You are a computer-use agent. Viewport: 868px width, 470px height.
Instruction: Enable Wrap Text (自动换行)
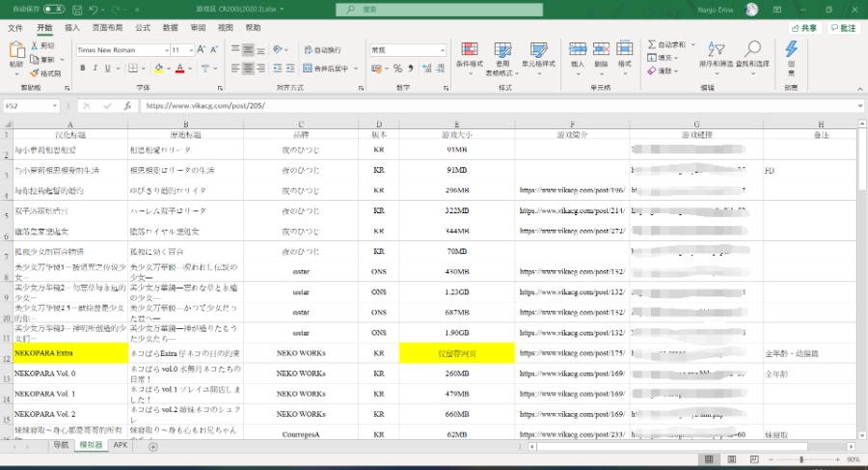323,50
